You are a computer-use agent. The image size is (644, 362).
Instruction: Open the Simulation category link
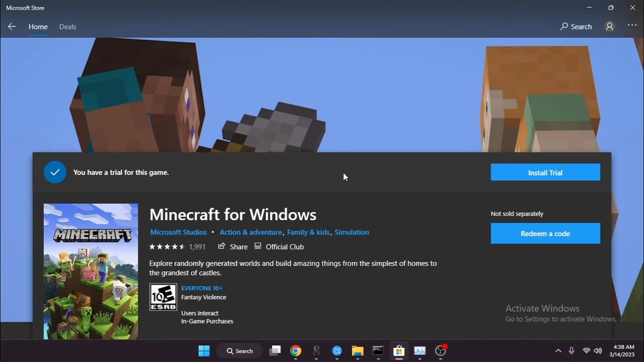coord(352,232)
